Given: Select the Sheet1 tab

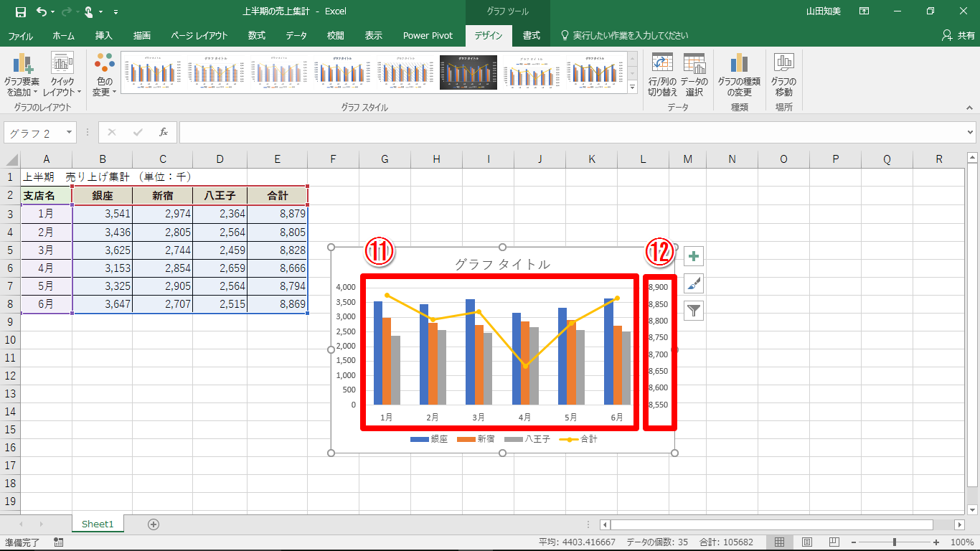Looking at the screenshot, I should [98, 524].
